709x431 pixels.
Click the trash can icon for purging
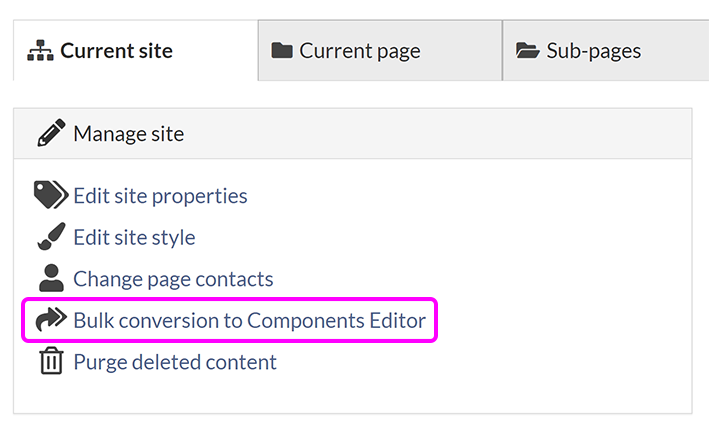coord(51,362)
